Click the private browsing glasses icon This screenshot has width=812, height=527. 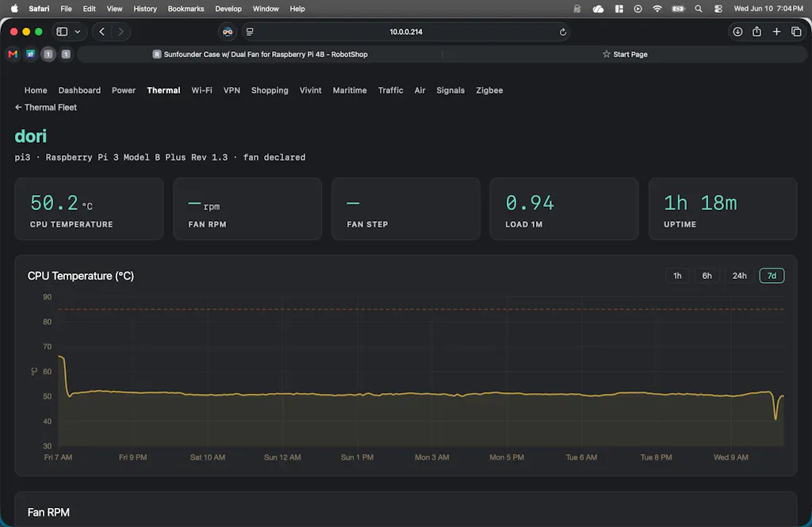[x=228, y=32]
